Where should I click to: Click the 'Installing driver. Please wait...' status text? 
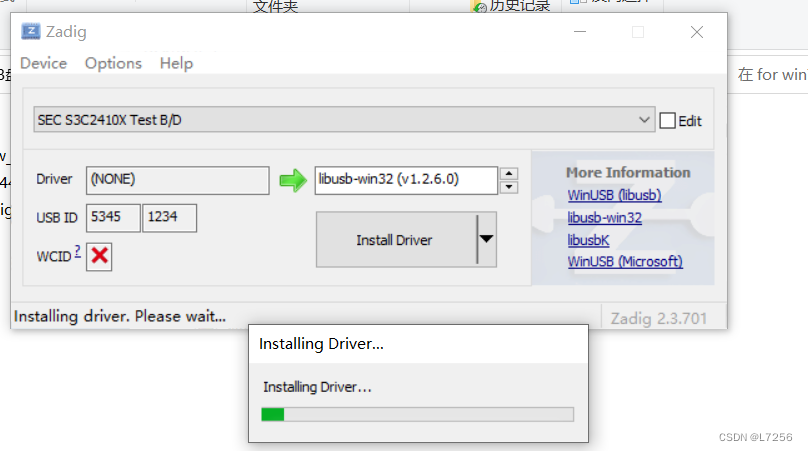tap(120, 316)
